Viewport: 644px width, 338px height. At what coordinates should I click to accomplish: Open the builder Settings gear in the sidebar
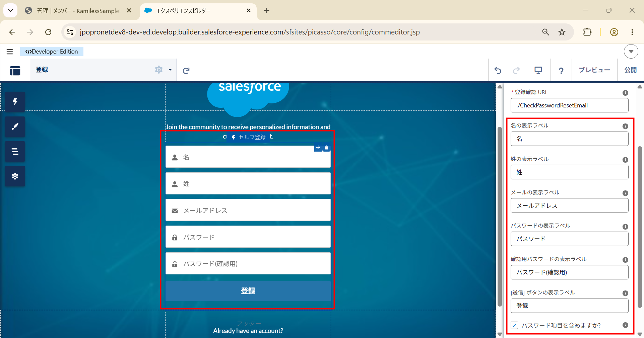pyautogui.click(x=15, y=176)
